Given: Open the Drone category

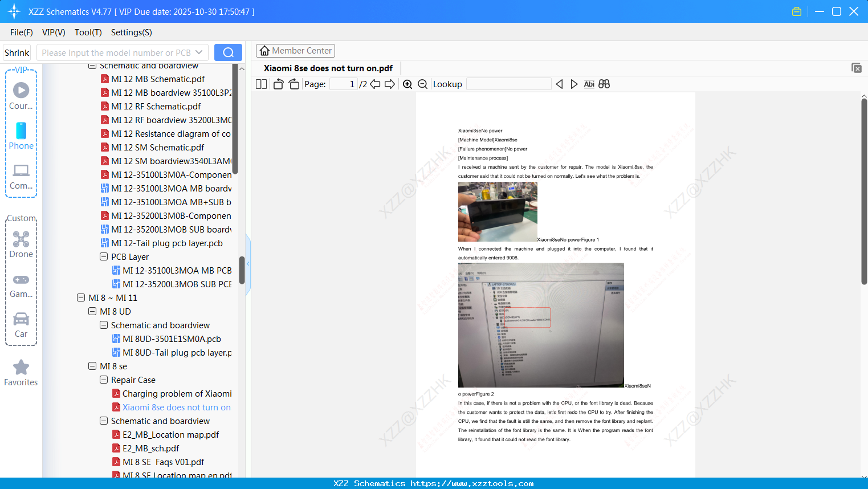Looking at the screenshot, I should 21,244.
